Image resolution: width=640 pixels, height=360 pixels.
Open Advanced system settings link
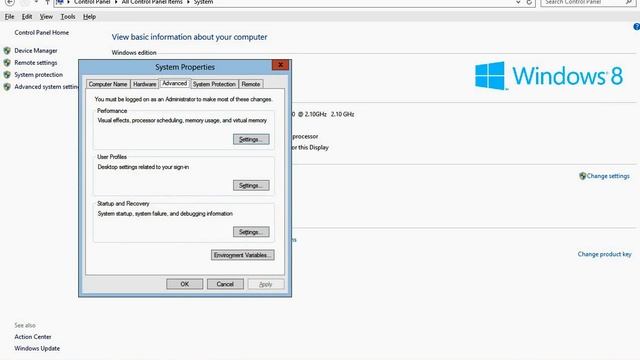pyautogui.click(x=46, y=87)
